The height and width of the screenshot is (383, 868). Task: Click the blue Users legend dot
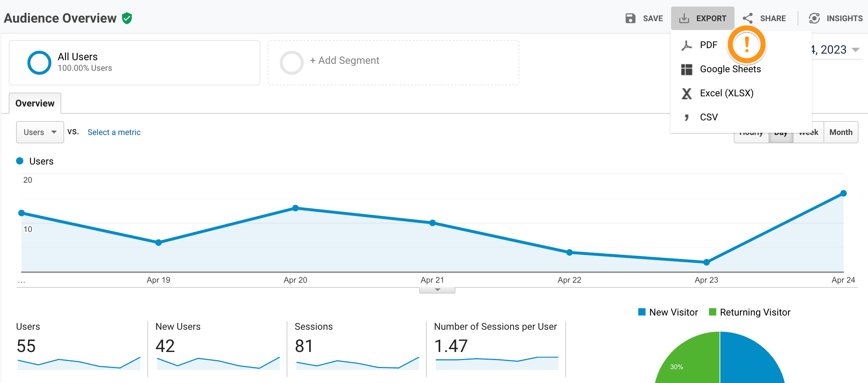coord(20,161)
